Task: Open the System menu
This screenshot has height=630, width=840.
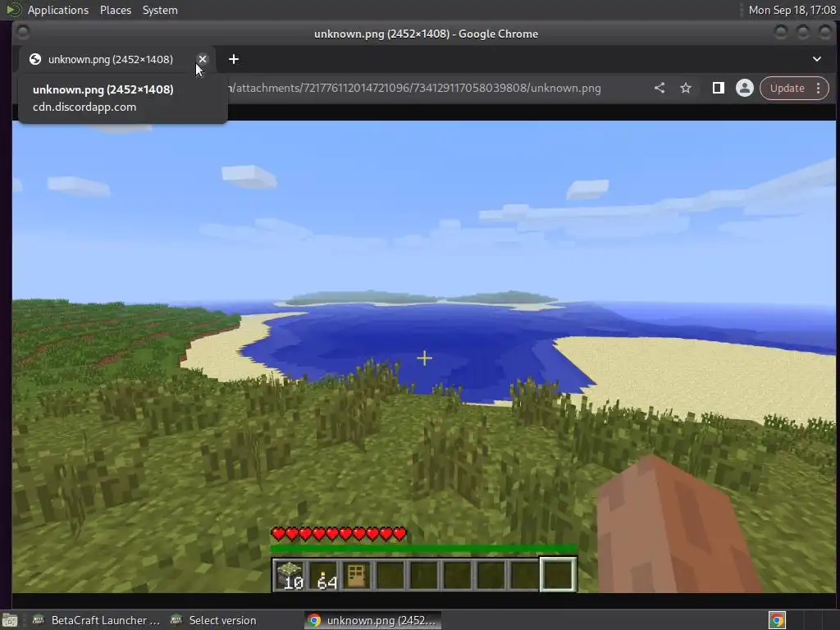Action: 160,10
